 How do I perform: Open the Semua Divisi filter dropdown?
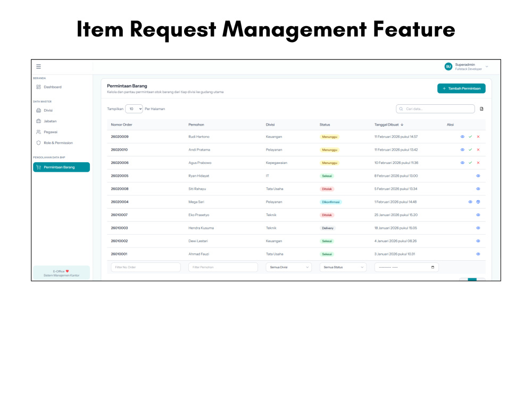pyautogui.click(x=289, y=268)
